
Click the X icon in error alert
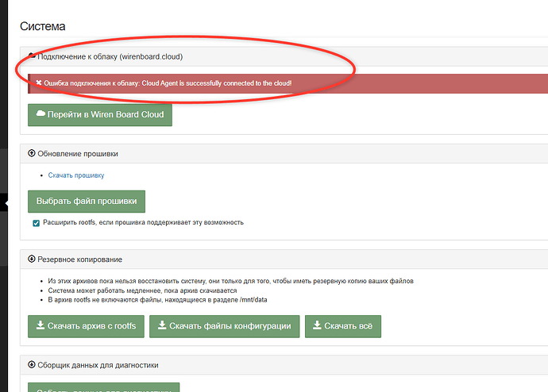point(39,83)
